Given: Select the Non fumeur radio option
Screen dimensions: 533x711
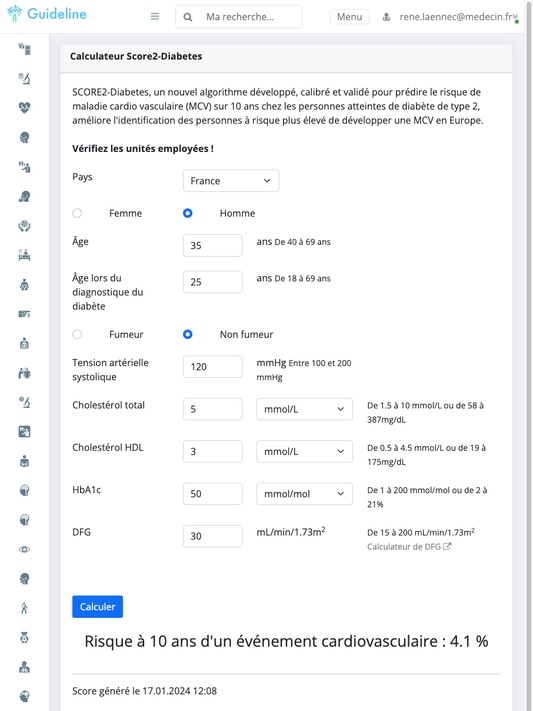Looking at the screenshot, I should click(x=187, y=334).
